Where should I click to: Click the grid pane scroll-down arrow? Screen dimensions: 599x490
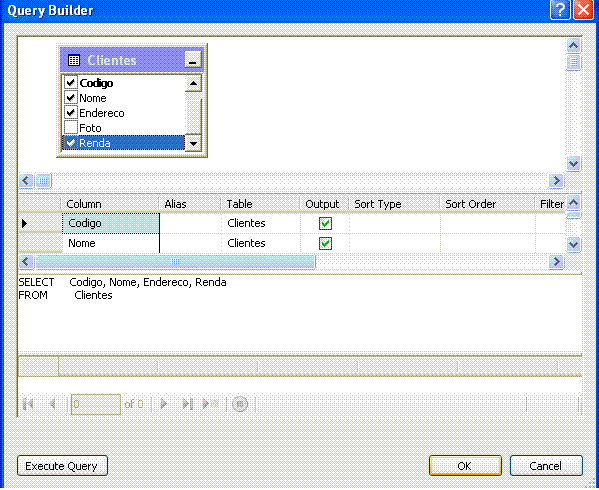(573, 244)
